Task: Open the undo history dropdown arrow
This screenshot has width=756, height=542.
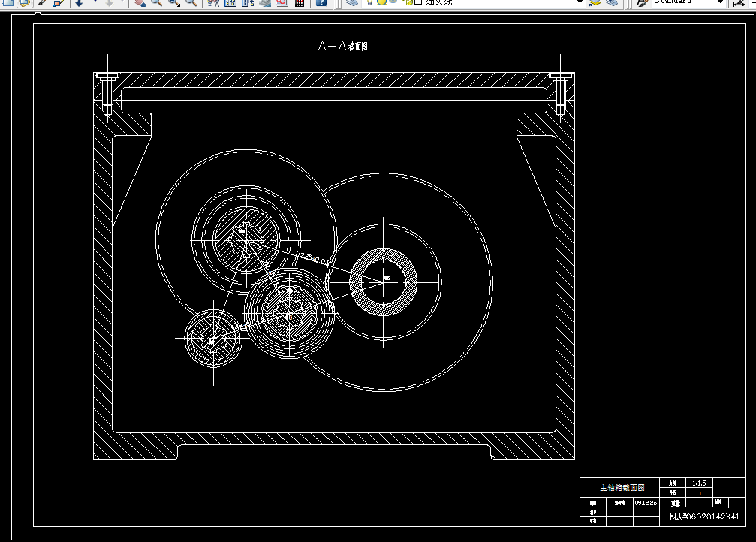Action: coord(95,2)
